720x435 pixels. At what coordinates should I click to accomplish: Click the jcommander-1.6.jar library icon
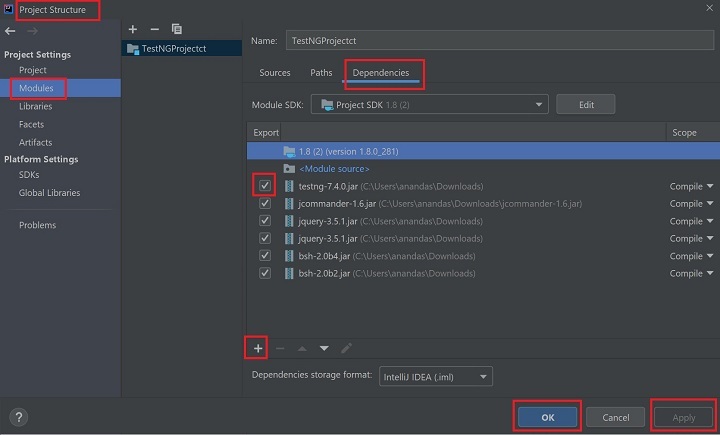(289, 203)
